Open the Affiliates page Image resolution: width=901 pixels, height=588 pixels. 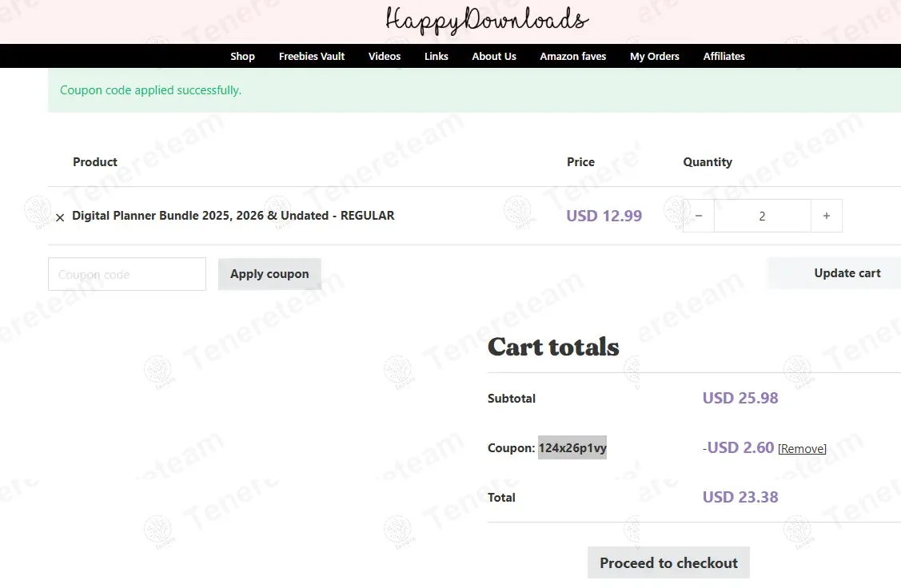[x=724, y=56]
